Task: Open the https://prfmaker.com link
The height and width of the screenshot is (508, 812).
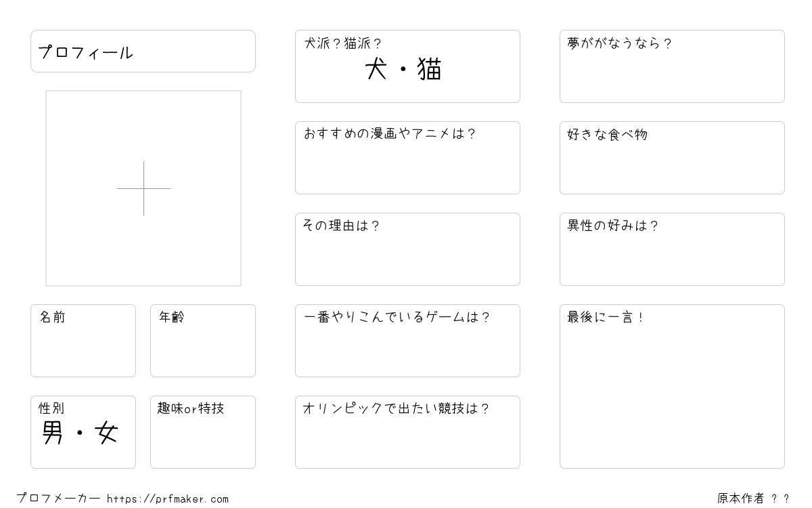Action: (x=168, y=499)
